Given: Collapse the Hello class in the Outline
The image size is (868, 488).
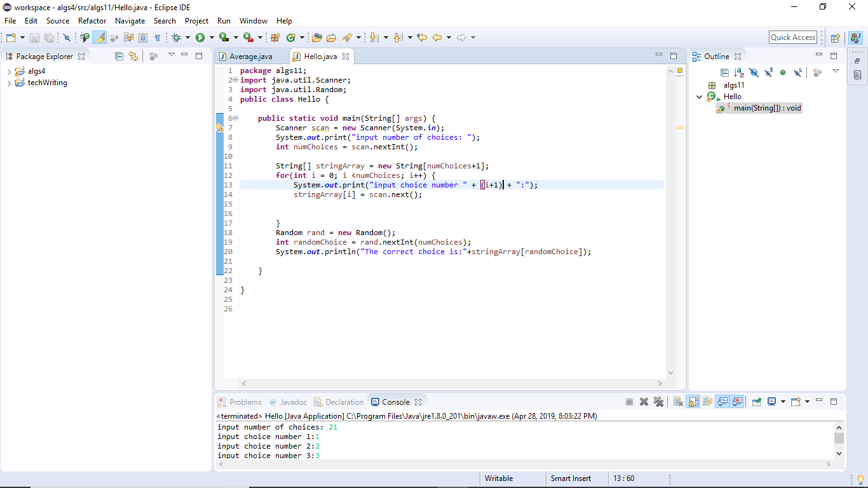Looking at the screenshot, I should [699, 96].
